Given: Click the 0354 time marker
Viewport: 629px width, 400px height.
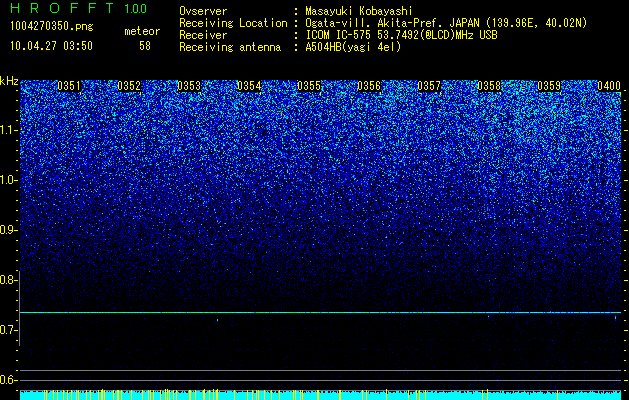Looking at the screenshot, I should [x=249, y=86].
